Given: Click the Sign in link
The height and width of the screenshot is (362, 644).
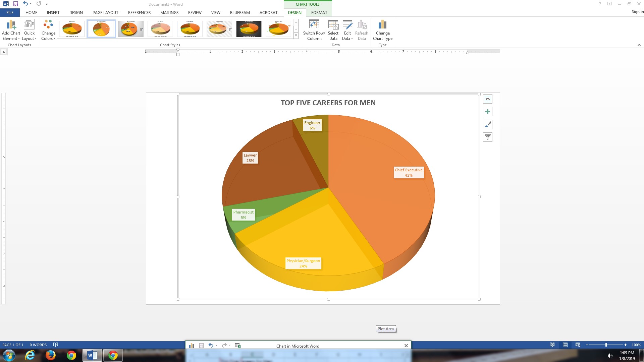Looking at the screenshot, I should point(637,11).
